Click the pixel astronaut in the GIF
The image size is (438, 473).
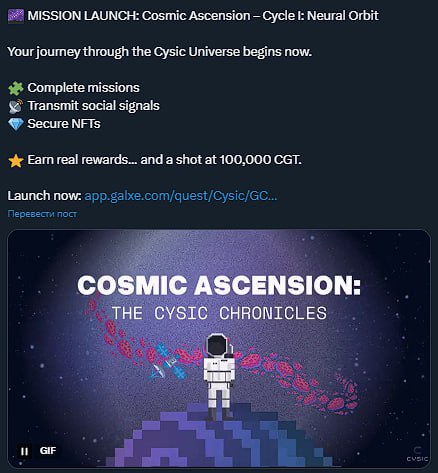(219, 376)
